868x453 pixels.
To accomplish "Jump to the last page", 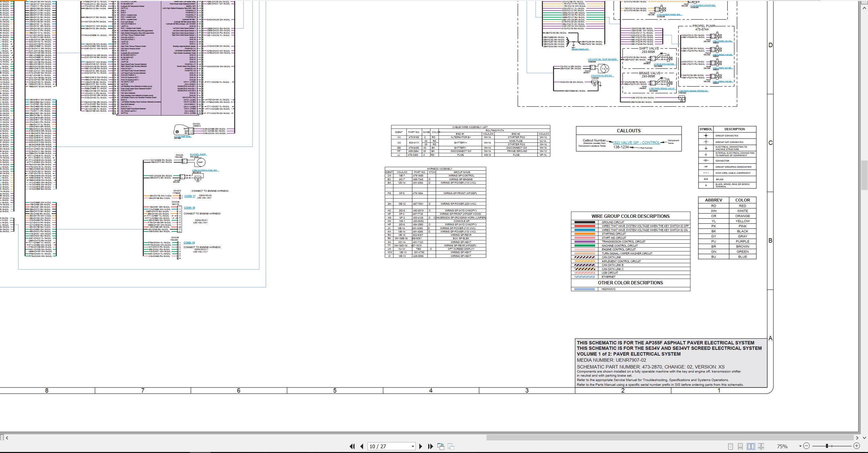I will (x=431, y=446).
